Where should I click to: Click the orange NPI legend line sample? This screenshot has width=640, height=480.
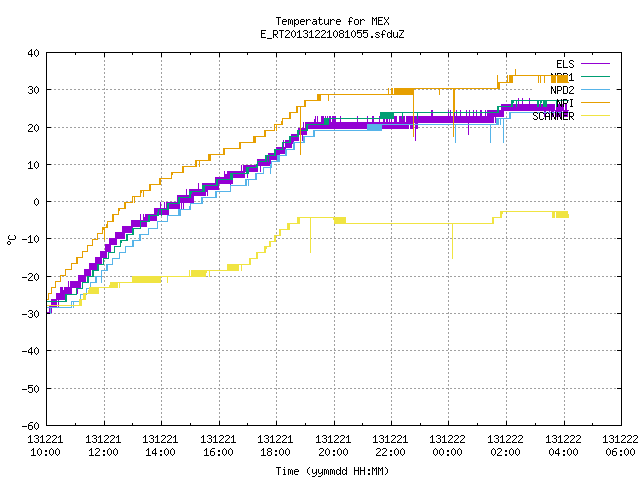(x=595, y=102)
